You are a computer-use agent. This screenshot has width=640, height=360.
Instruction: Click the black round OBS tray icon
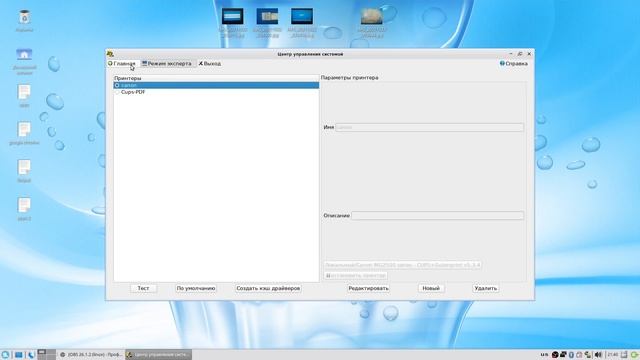click(555, 355)
